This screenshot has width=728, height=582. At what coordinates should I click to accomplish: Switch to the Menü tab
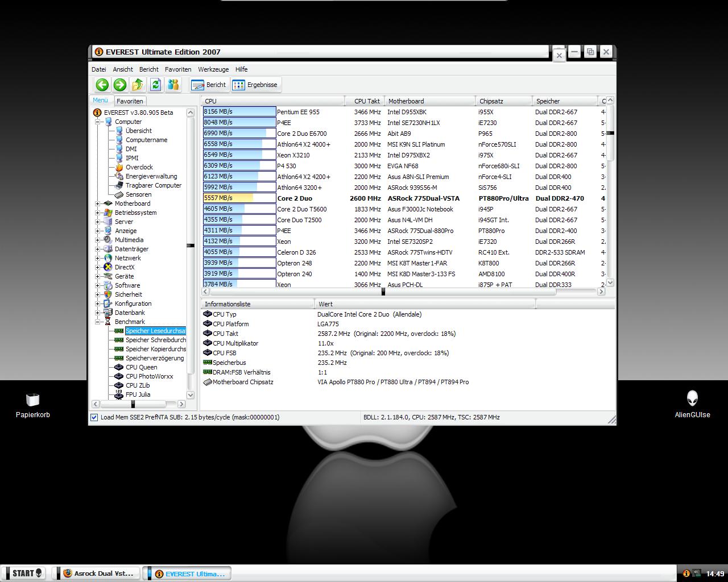pos(100,100)
